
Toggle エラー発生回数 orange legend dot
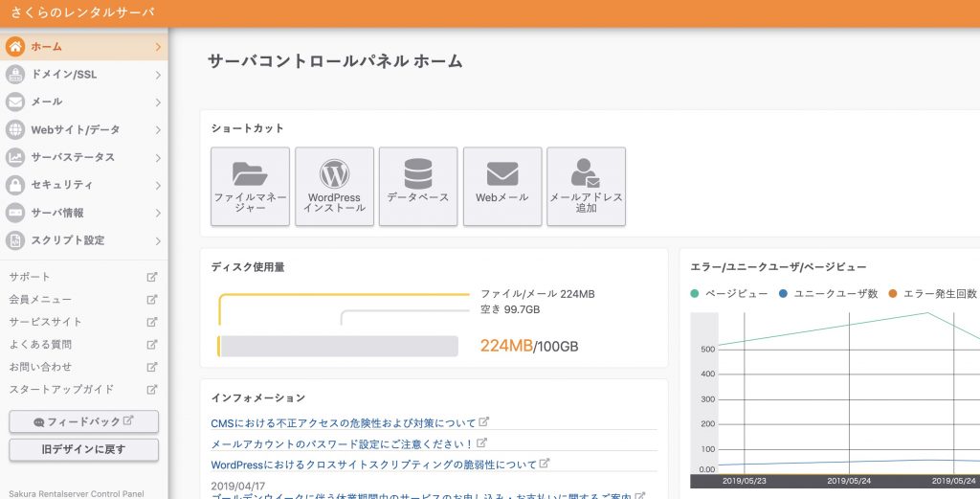[x=893, y=293]
